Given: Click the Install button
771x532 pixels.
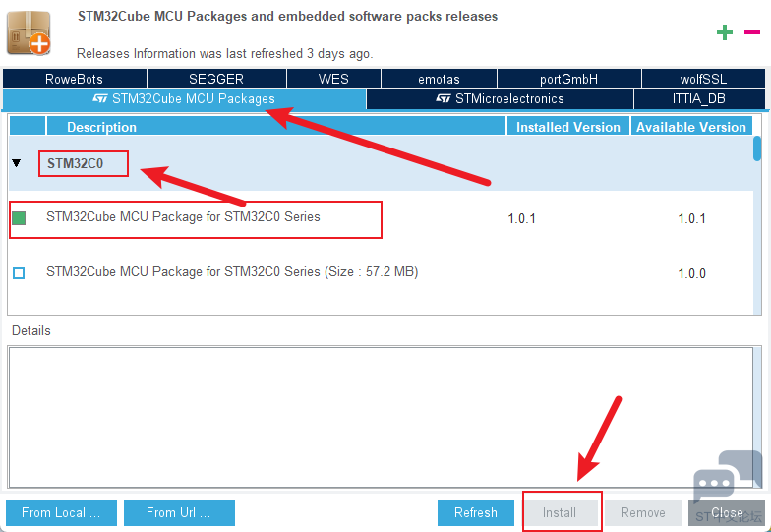Looking at the screenshot, I should point(560,513).
